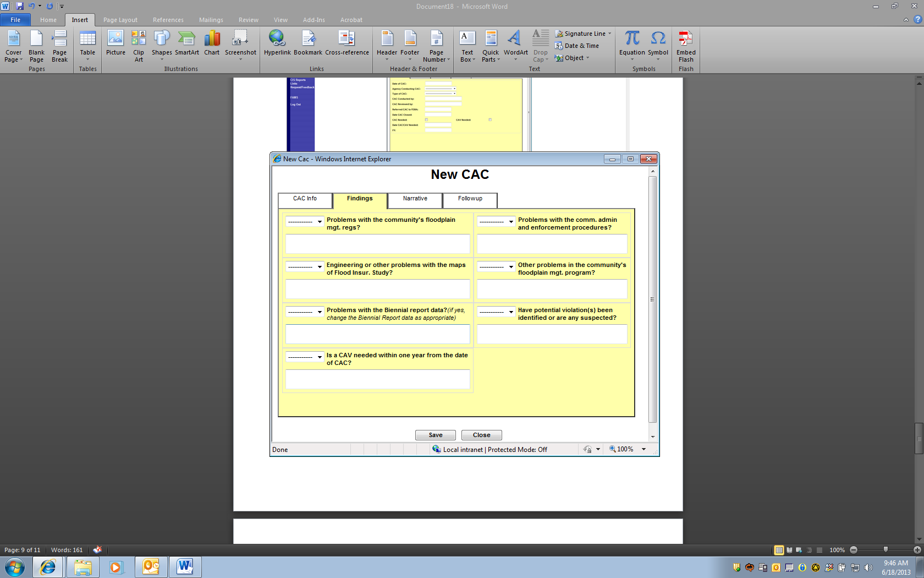Switch to the Home tab
Image resolution: width=924 pixels, height=578 pixels.
click(x=48, y=20)
